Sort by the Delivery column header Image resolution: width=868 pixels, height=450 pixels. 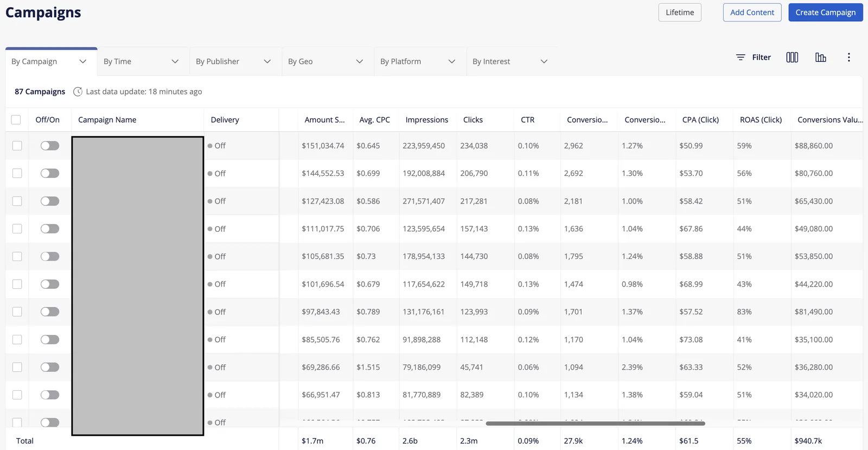point(225,120)
